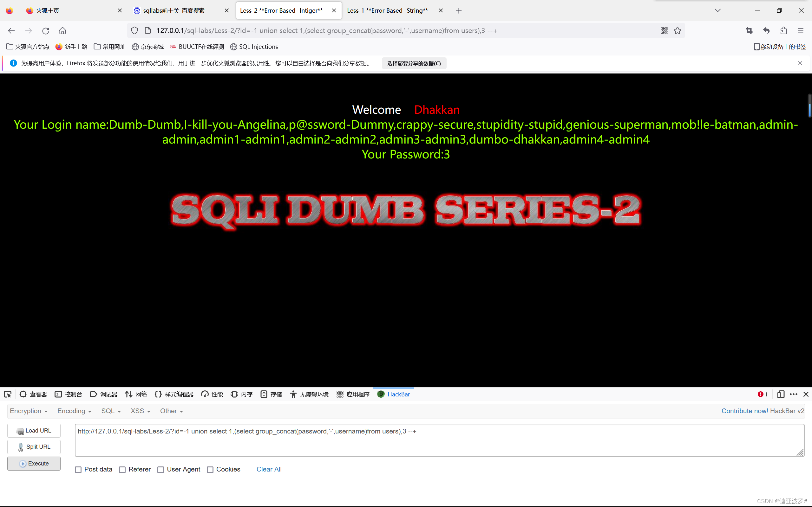Screen dimensions: 812x507
Task: Reload the current page
Action: pos(46,30)
